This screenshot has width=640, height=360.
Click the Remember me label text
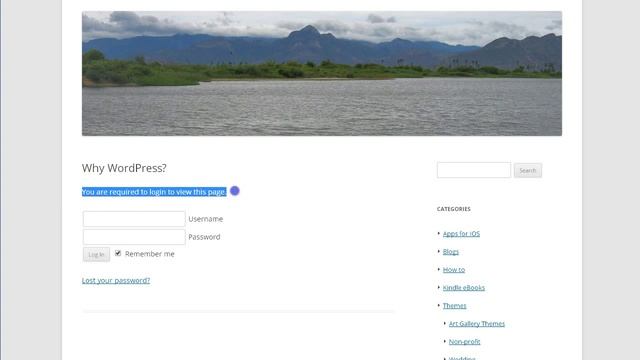(149, 253)
